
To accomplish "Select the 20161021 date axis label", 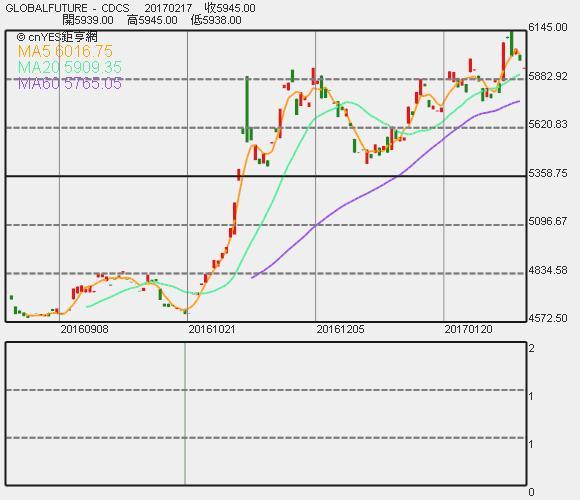I will pyautogui.click(x=212, y=329).
